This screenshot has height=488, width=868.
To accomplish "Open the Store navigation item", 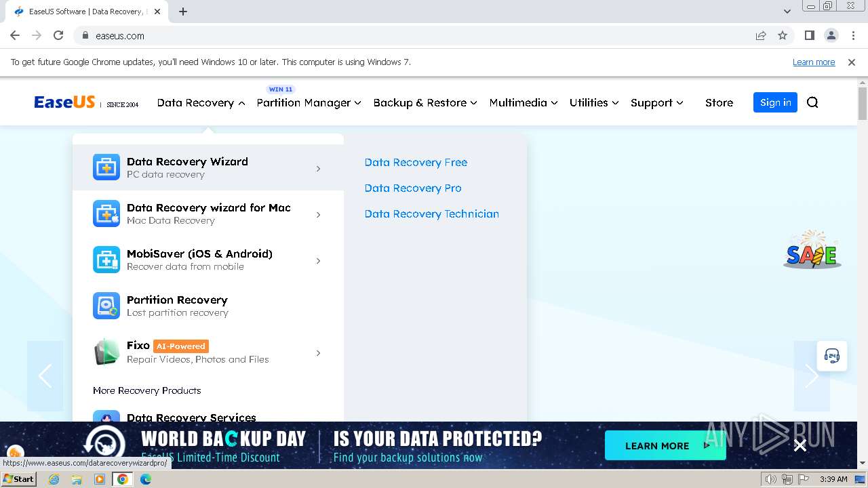I will click(719, 103).
